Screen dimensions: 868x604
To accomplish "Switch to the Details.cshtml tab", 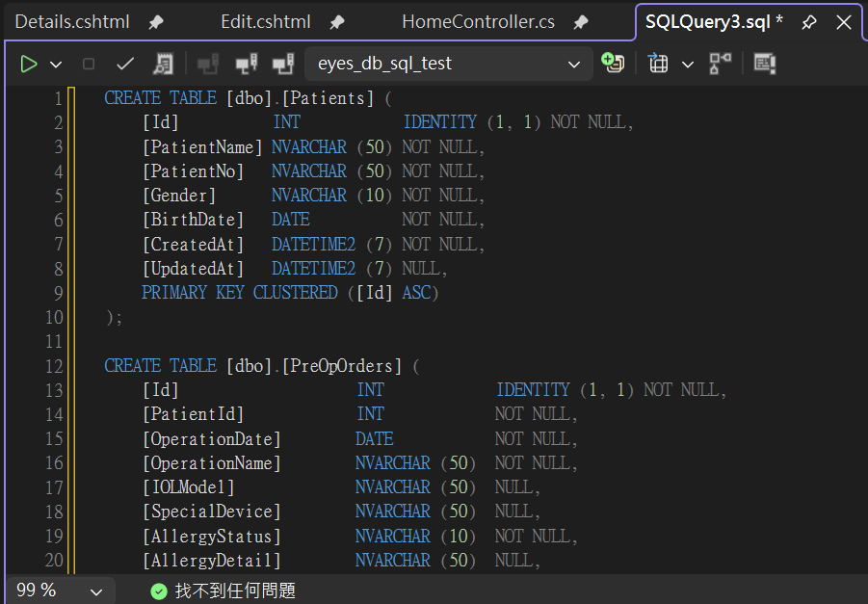I will click(72, 22).
